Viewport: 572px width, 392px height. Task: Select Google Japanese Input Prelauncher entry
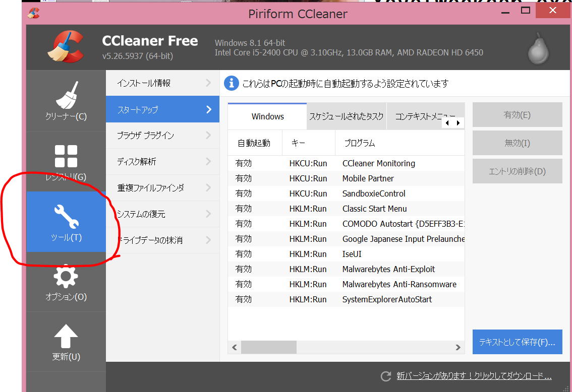[346, 239]
